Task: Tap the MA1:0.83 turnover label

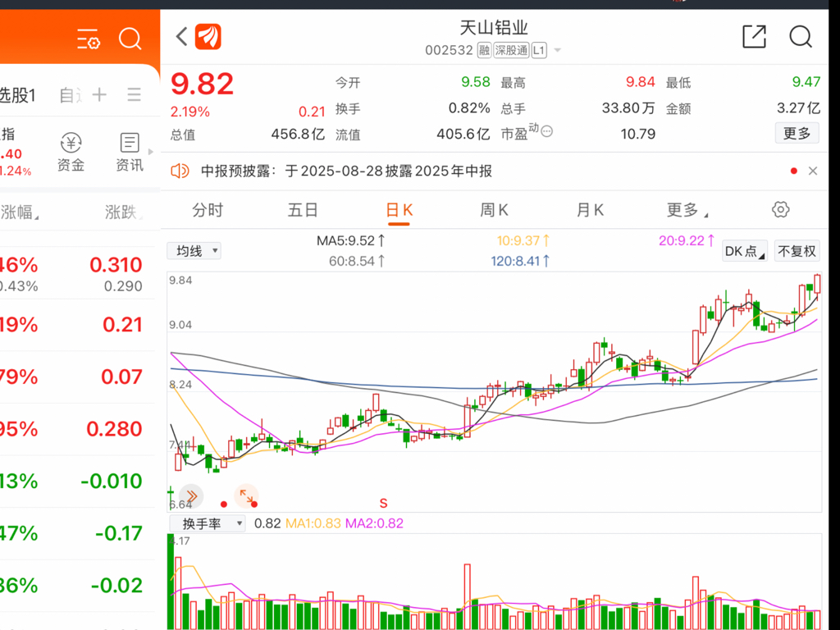Action: tap(313, 523)
